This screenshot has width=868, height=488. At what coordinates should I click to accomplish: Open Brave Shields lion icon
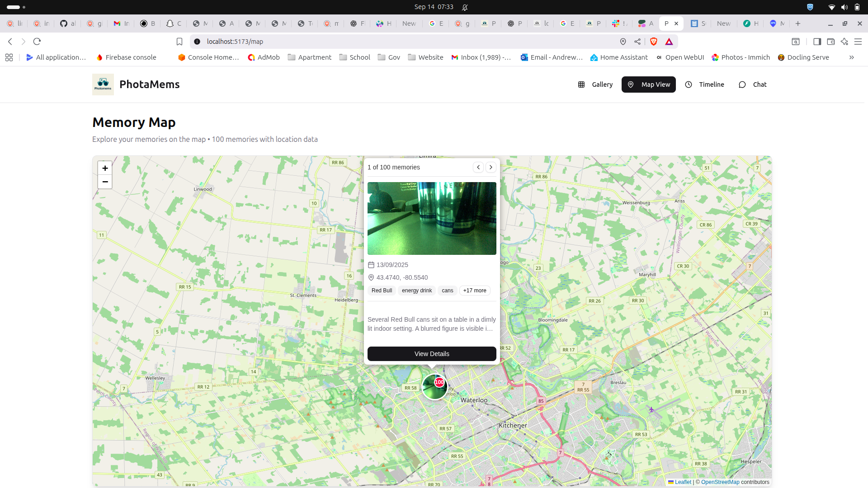tap(654, 42)
